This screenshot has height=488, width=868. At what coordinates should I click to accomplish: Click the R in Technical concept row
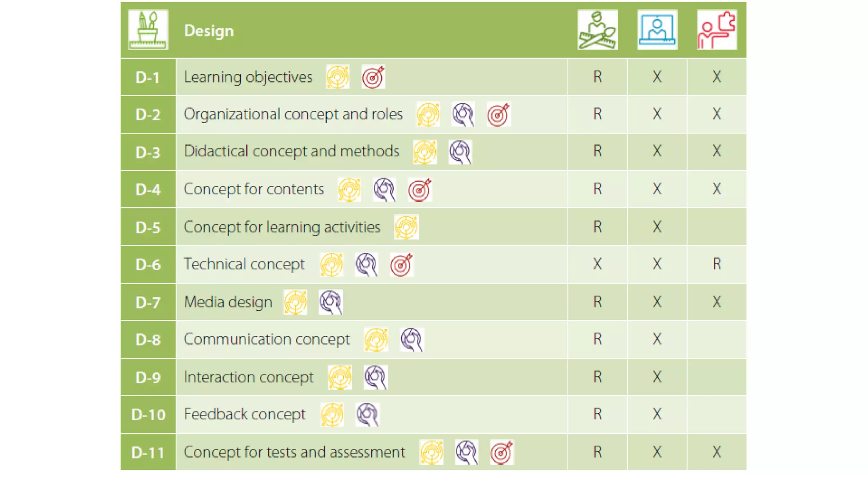(x=716, y=264)
